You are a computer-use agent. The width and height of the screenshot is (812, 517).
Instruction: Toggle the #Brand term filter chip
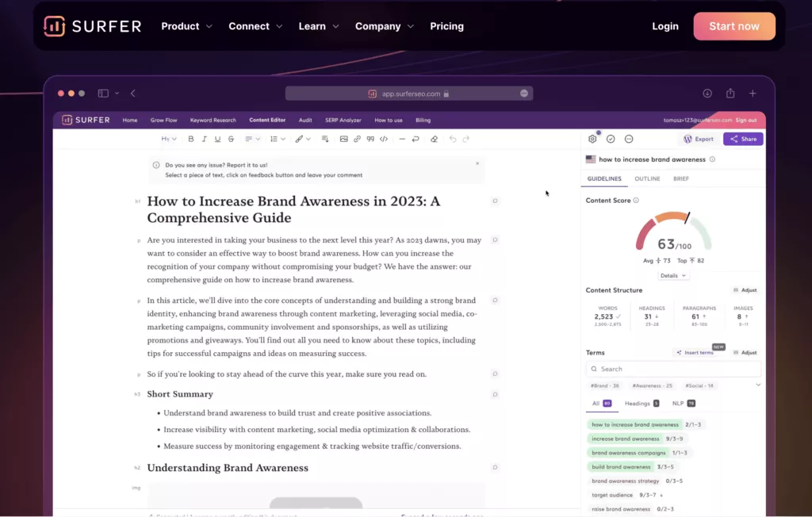click(x=605, y=385)
